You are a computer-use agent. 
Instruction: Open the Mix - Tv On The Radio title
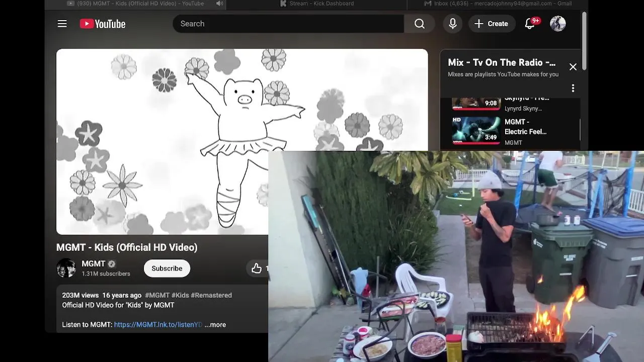coord(502,62)
